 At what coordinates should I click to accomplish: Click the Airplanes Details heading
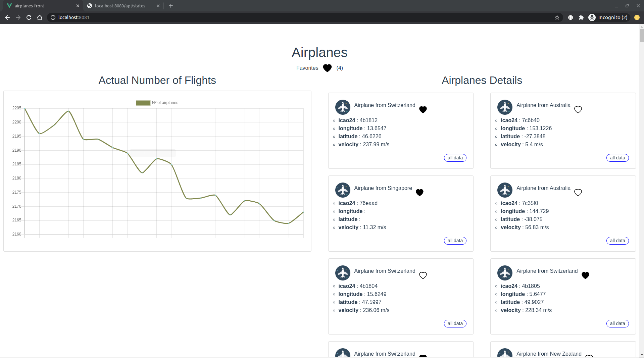pos(482,81)
